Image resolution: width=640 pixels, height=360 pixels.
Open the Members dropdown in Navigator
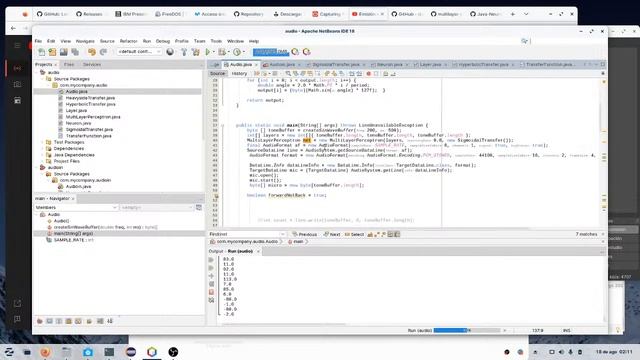tap(76, 207)
